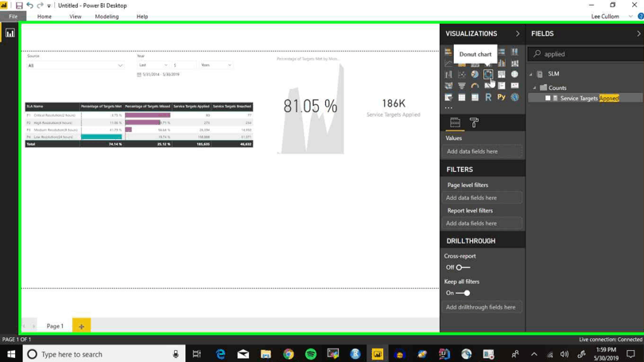The image size is (644, 362).
Task: Select the 100% Stacked column chart visualization
Action: (514, 52)
